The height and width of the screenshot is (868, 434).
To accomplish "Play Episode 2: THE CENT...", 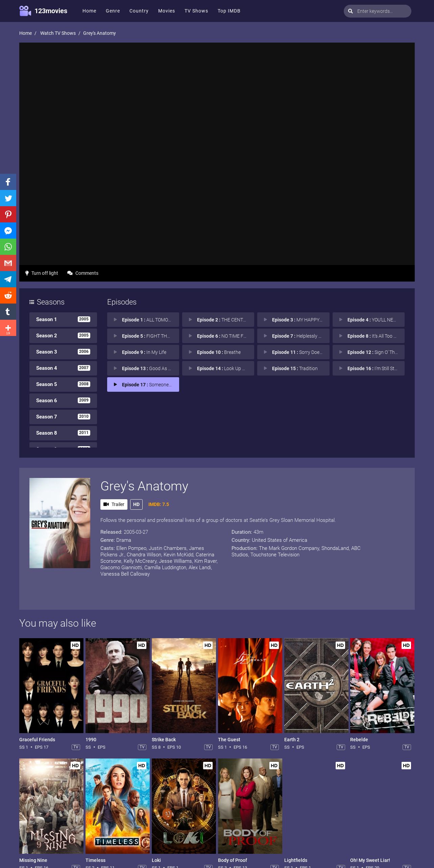I will 218,319.
